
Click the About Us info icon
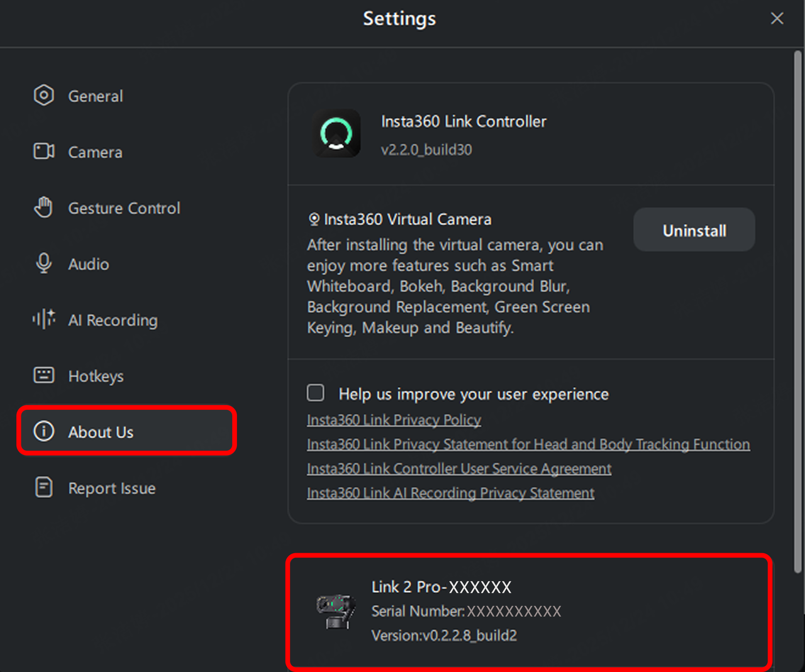pyautogui.click(x=43, y=432)
